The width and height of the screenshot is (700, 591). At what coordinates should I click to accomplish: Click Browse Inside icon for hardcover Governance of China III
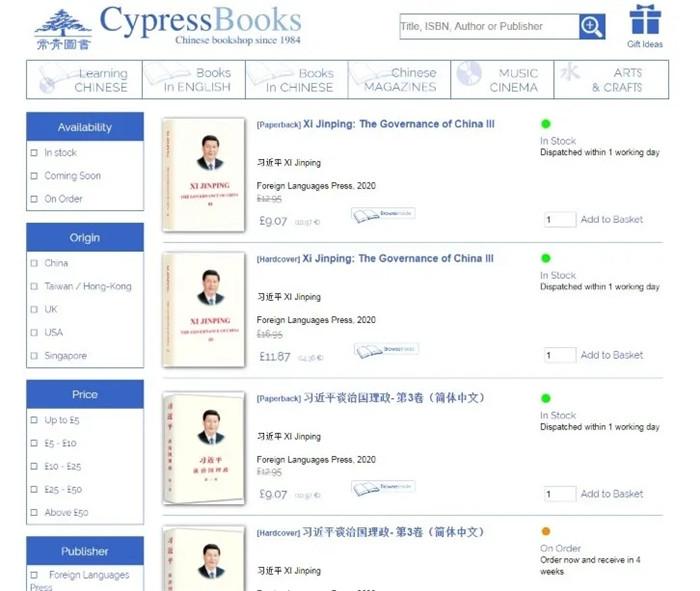tap(386, 350)
